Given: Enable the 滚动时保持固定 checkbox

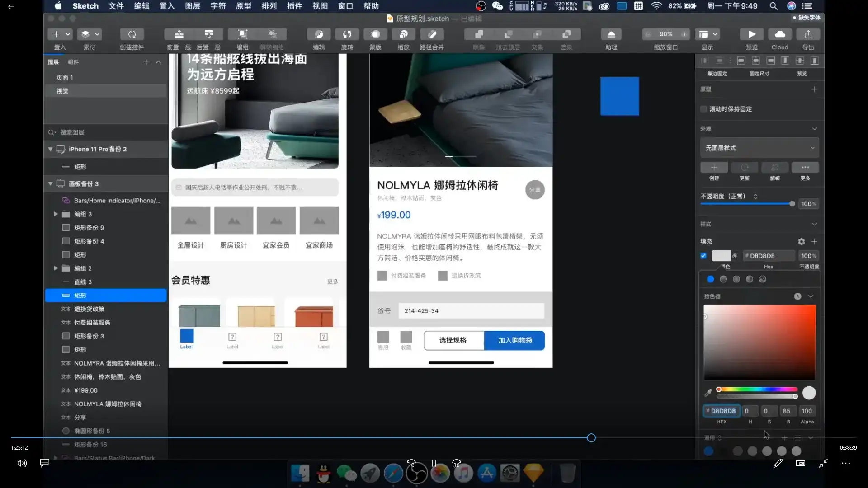Looking at the screenshot, I should point(704,108).
